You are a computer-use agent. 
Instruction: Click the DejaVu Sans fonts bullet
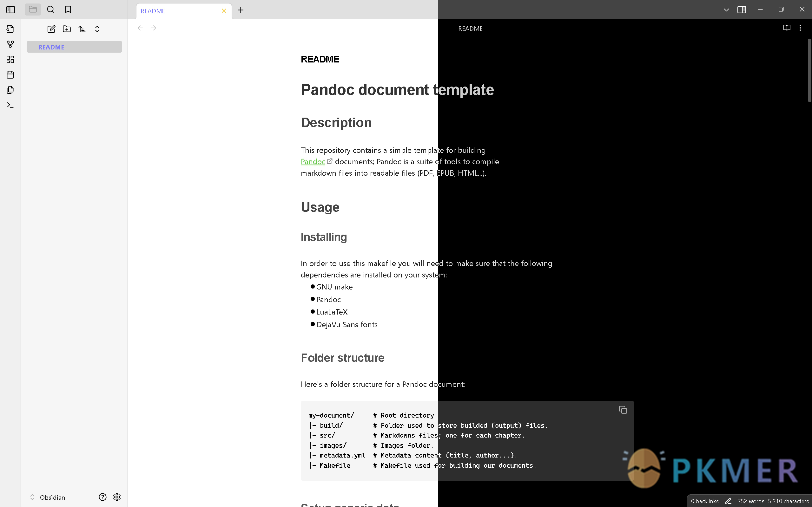point(347,325)
